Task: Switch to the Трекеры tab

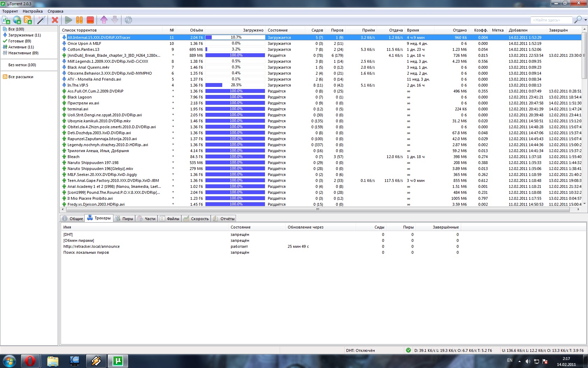Action: tap(99, 218)
